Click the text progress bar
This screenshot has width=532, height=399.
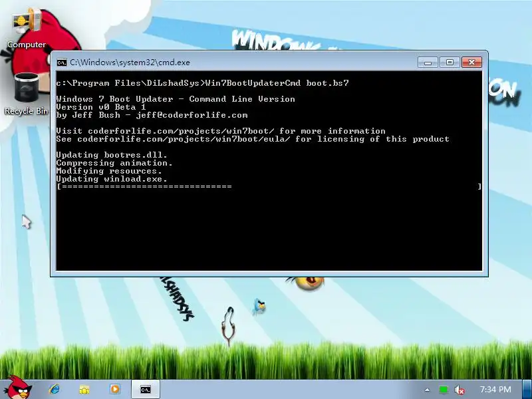[x=269, y=186]
